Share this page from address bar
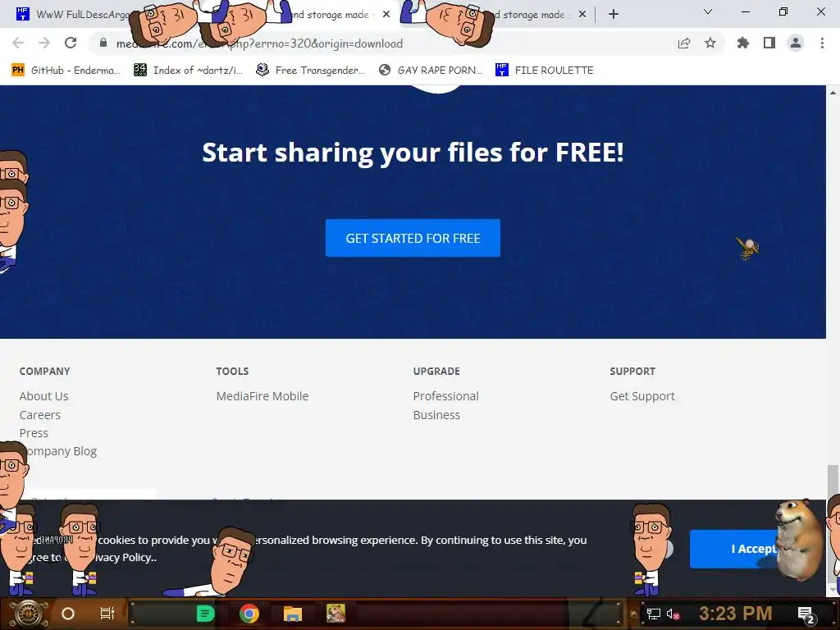The width and height of the screenshot is (840, 630). pos(684,43)
